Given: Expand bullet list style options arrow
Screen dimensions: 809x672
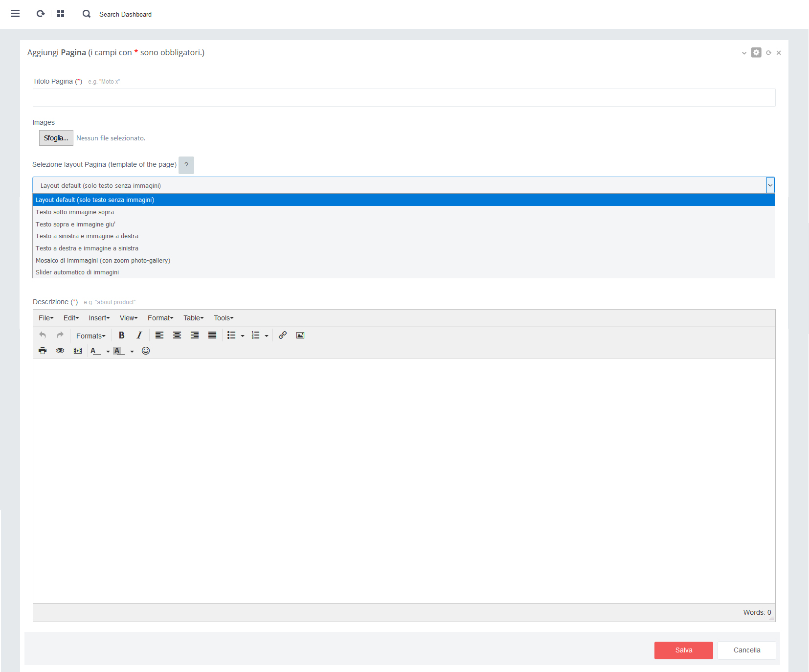Looking at the screenshot, I should pyautogui.click(x=243, y=336).
